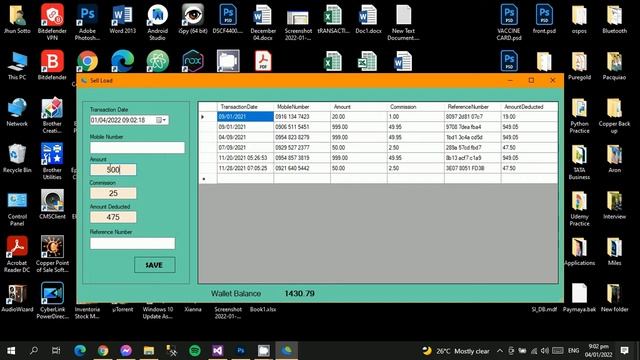640x360 pixels.
Task: Launch Adobe Photoshop from the desktop
Action: click(x=87, y=22)
